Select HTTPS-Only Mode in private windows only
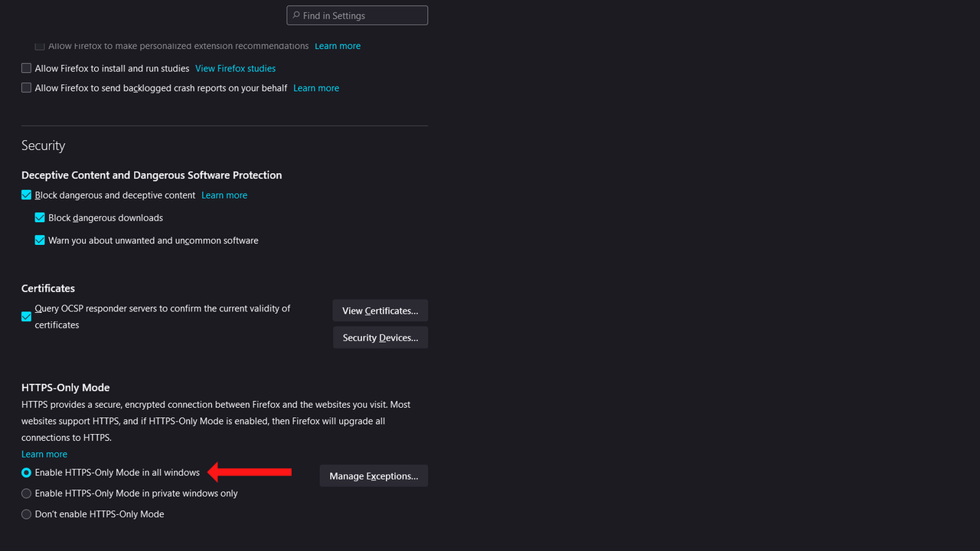The height and width of the screenshot is (551, 980). click(x=27, y=494)
